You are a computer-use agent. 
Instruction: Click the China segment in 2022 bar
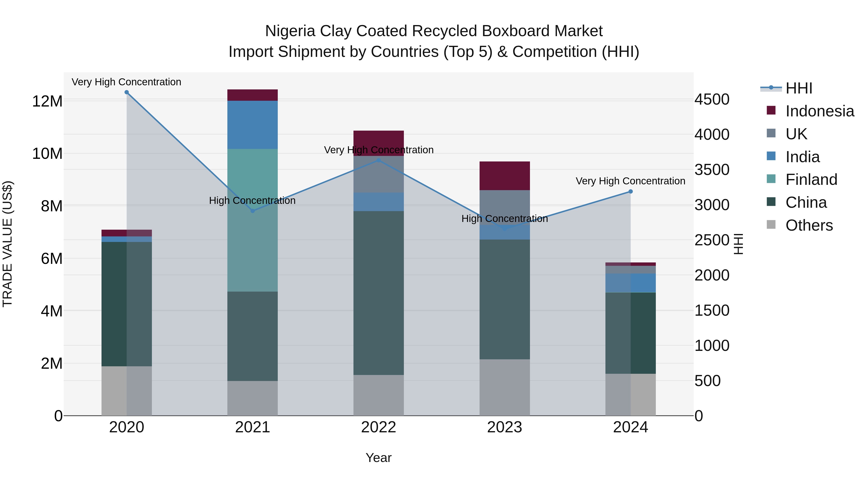(x=379, y=293)
